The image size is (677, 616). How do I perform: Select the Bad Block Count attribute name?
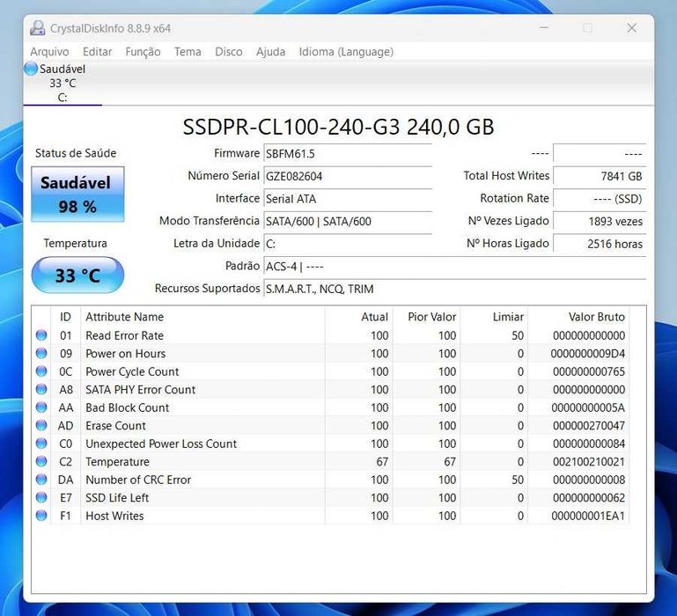pyautogui.click(x=128, y=407)
